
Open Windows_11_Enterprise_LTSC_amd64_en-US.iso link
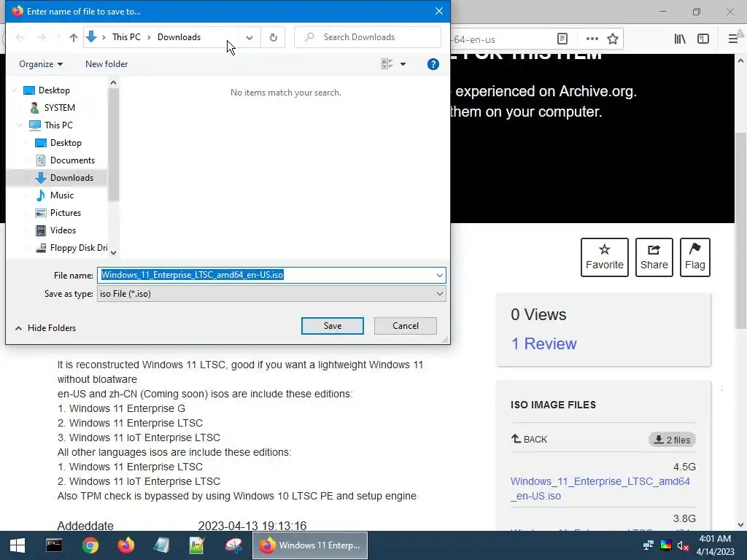click(x=600, y=489)
